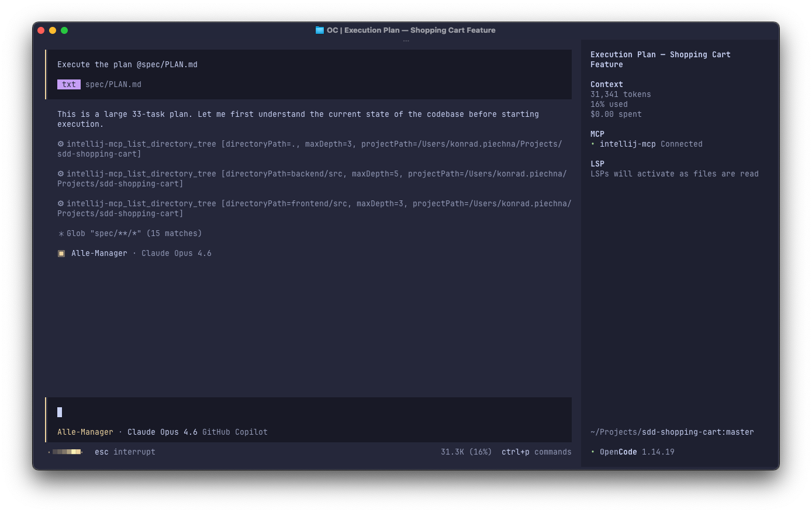Click the folder icon in window title
Viewport: 812px width, 513px height.
click(x=319, y=30)
